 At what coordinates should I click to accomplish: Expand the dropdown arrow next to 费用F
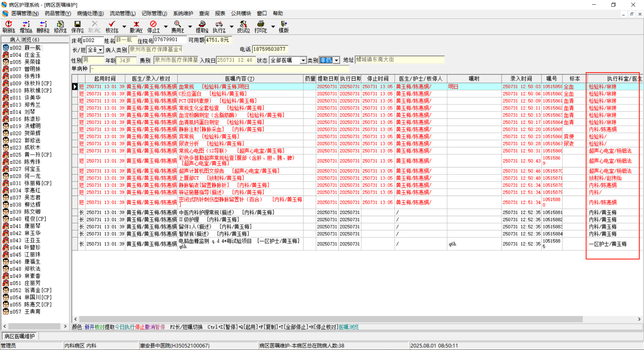pyautogui.click(x=190, y=27)
